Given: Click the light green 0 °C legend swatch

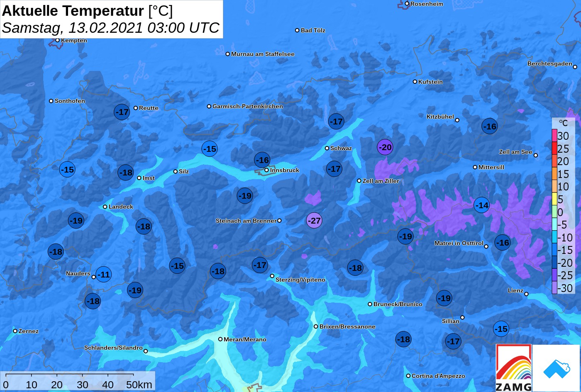Looking at the screenshot, I should tap(554, 212).
